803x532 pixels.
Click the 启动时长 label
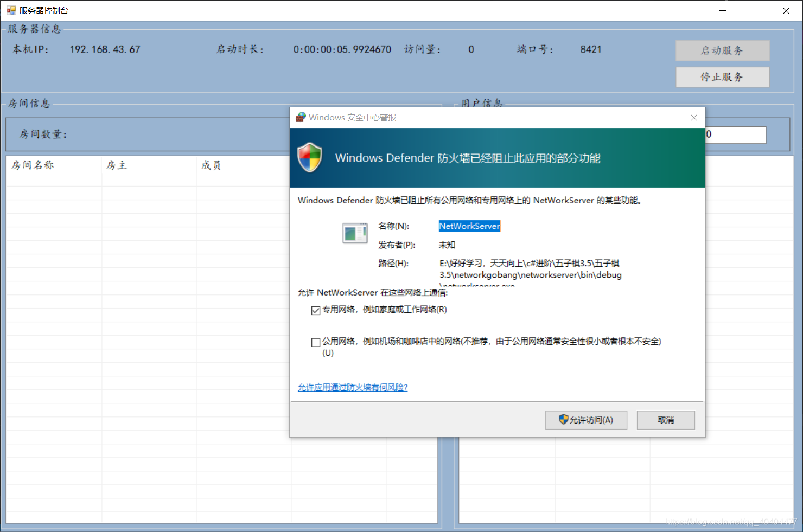coord(240,49)
